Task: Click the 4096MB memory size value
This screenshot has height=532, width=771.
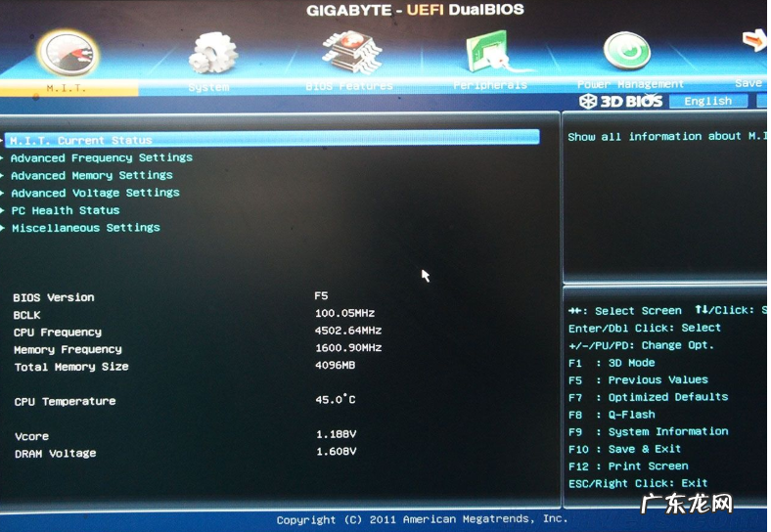Action: (336, 365)
